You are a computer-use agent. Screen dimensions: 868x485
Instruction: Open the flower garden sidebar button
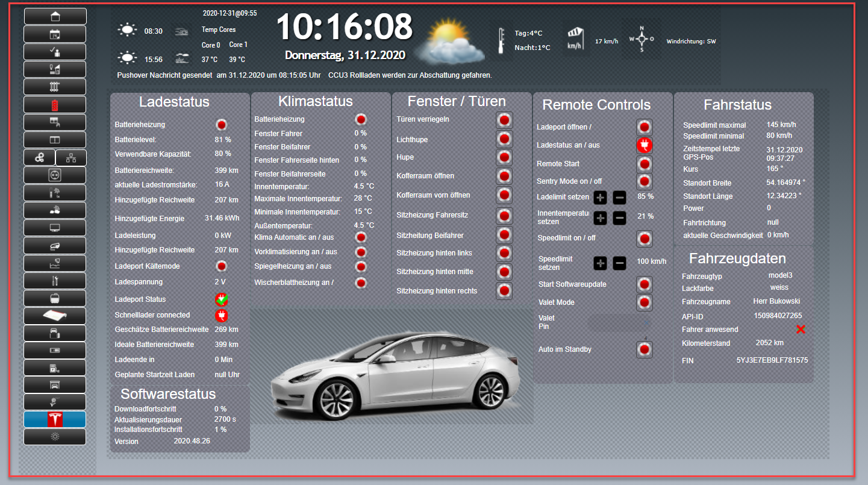pos(55,402)
